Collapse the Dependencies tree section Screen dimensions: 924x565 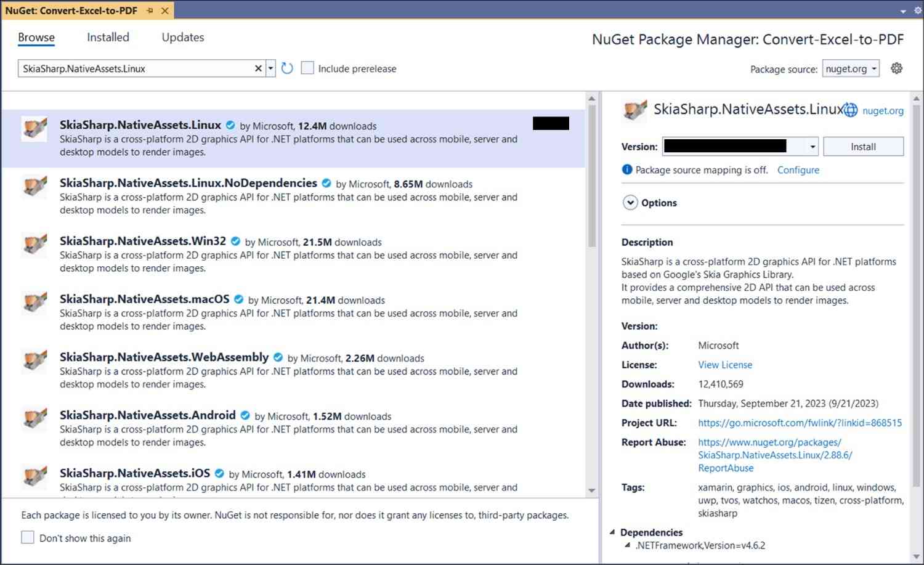(612, 532)
